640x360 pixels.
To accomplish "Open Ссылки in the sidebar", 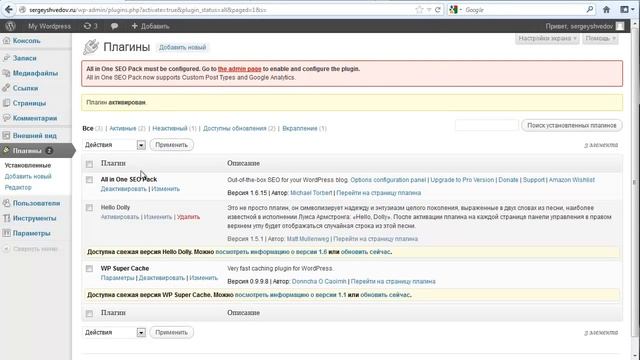I will point(25,88).
